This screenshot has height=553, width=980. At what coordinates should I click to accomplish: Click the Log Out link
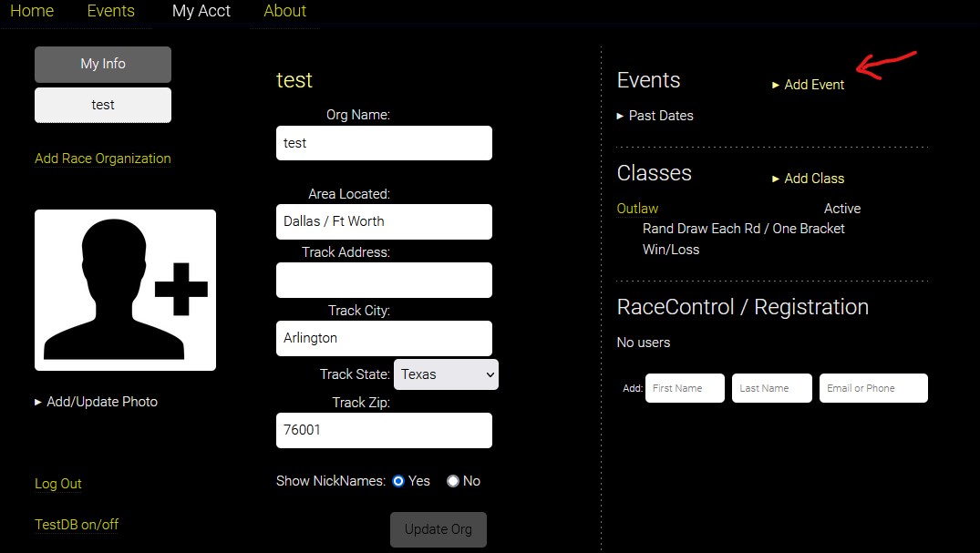tap(58, 484)
